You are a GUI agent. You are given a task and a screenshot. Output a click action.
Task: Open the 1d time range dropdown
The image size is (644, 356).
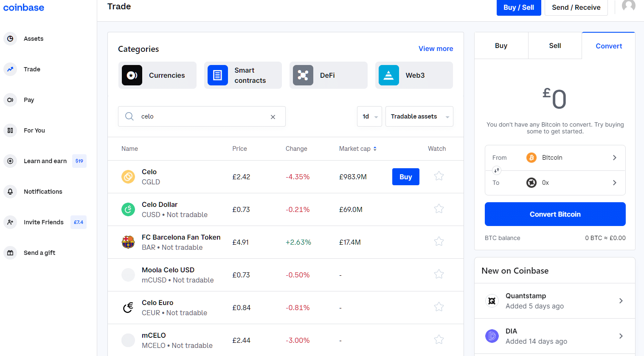click(x=369, y=116)
